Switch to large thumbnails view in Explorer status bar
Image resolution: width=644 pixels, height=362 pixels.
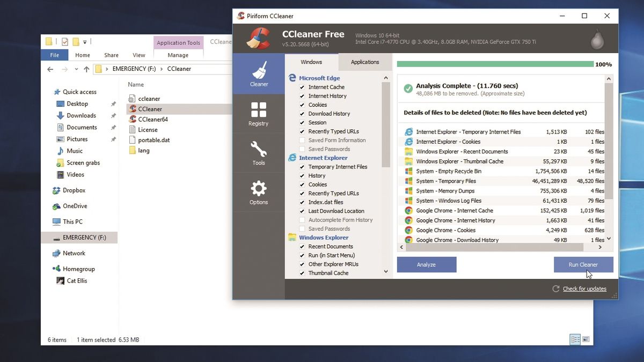point(586,339)
